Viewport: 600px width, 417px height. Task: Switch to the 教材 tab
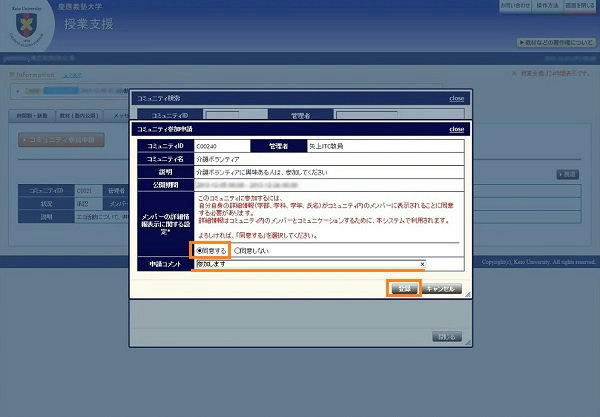pos(79,116)
